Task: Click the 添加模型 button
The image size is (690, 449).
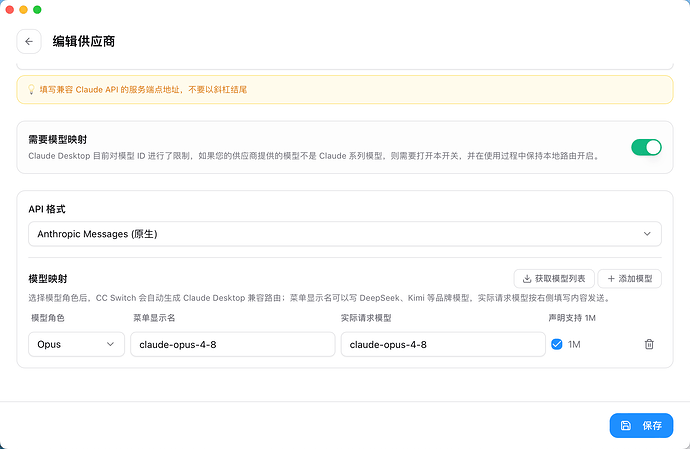Action: point(630,279)
